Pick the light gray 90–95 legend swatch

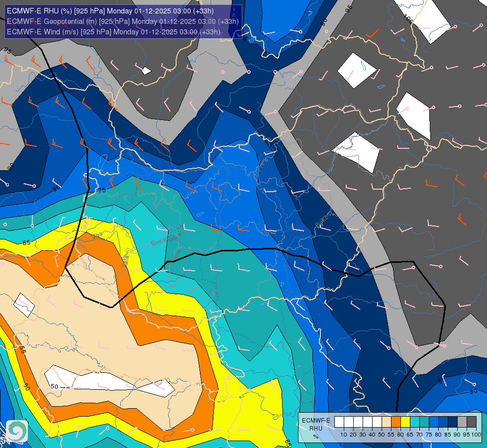coord(462,422)
